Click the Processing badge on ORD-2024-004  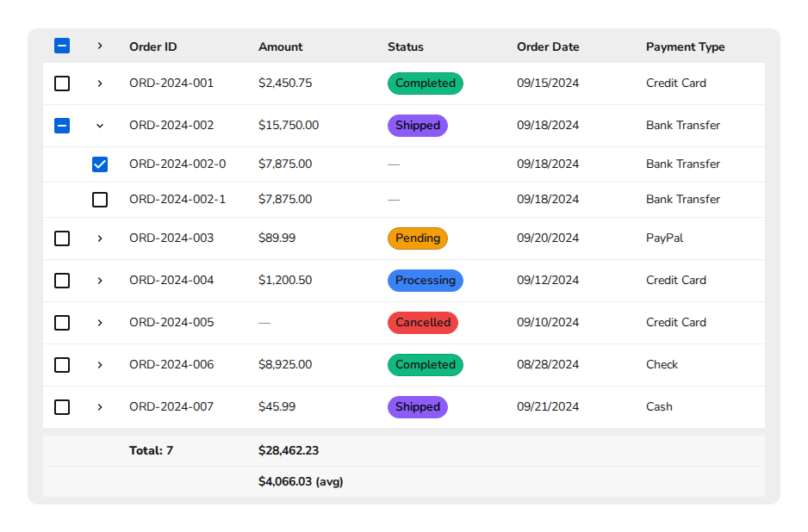(x=425, y=280)
